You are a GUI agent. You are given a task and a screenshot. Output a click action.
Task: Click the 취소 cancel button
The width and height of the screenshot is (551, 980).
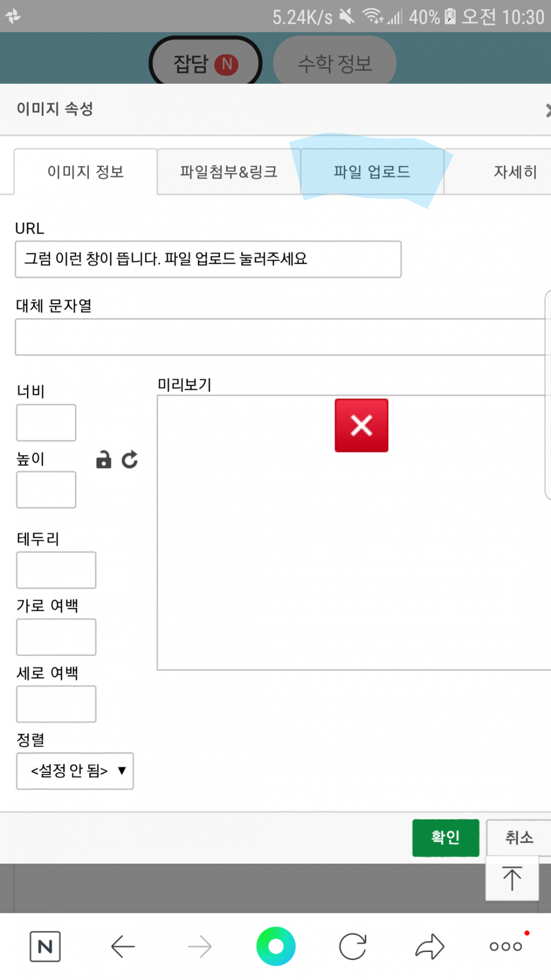(518, 838)
